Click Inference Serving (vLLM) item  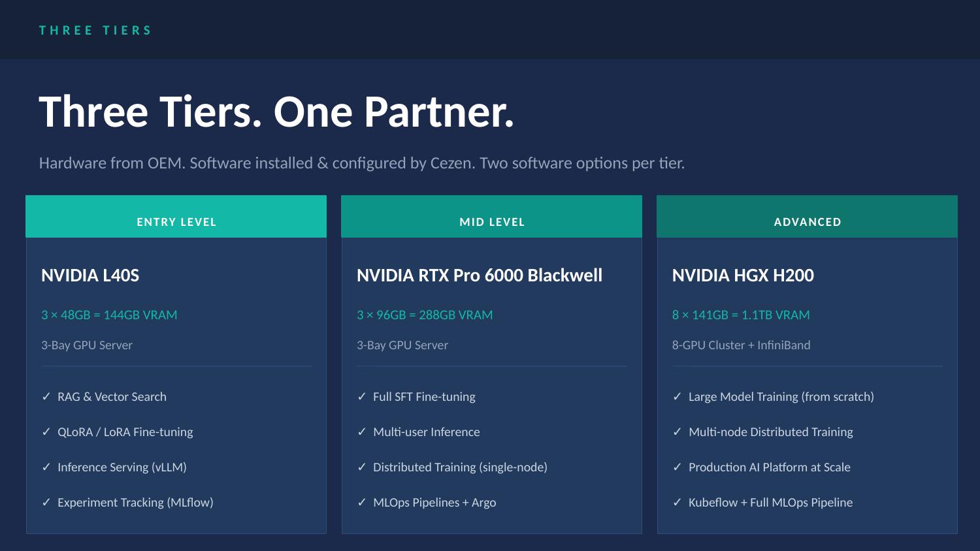pyautogui.click(x=122, y=467)
